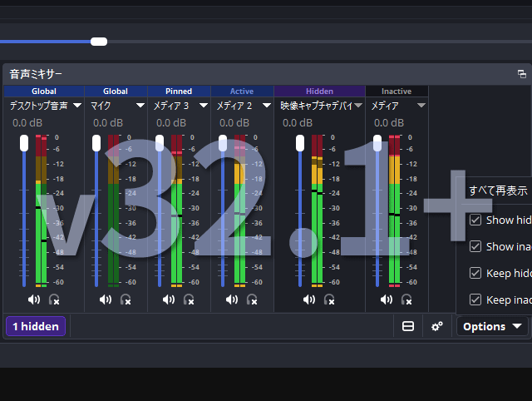Toggle the Show inactive checkbox
532x401 pixels.
coord(475,246)
